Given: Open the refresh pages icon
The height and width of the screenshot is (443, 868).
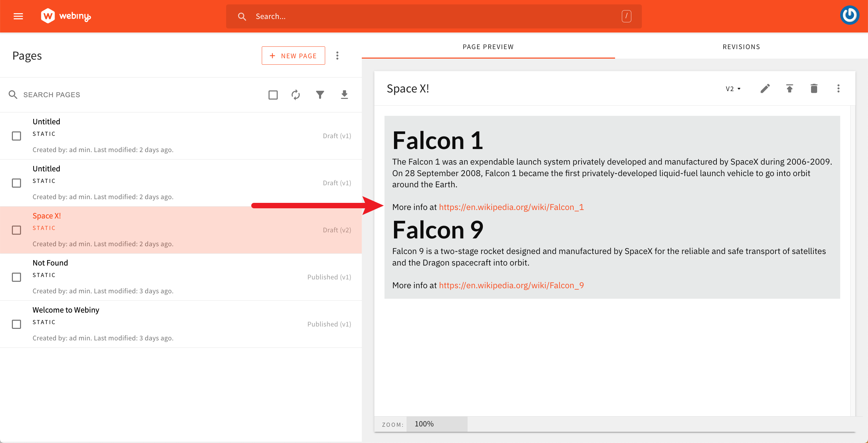Looking at the screenshot, I should point(295,95).
